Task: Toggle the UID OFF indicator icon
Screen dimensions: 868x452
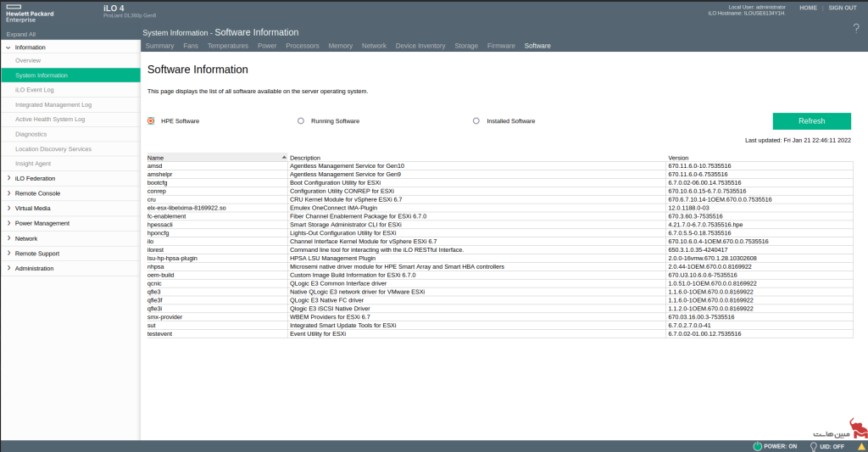Action: (813, 446)
